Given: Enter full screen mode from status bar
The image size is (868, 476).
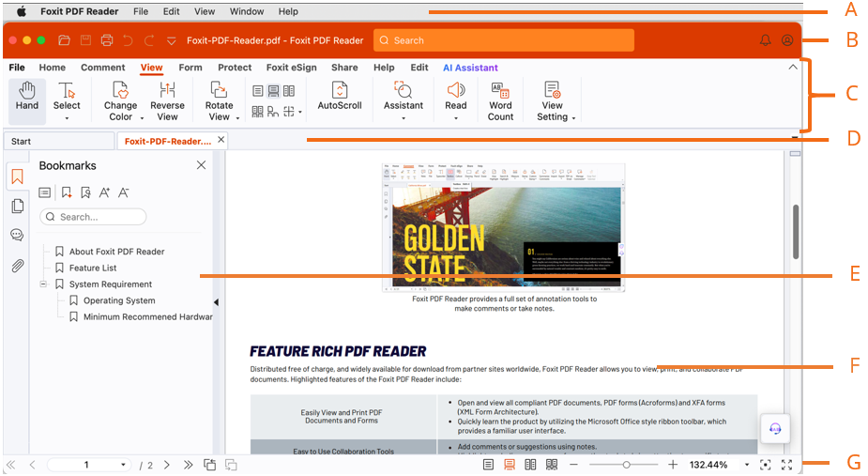Looking at the screenshot, I should [x=786, y=465].
